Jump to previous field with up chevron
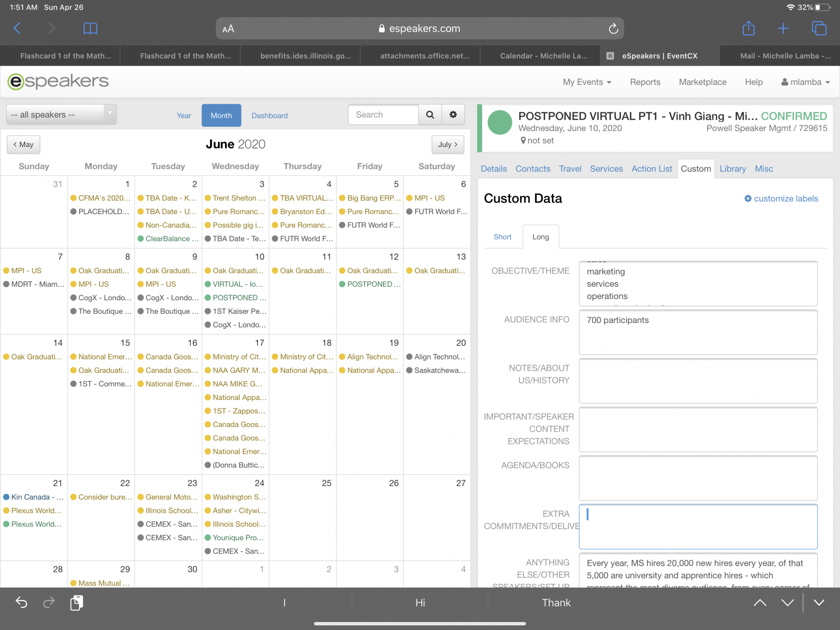 click(760, 603)
